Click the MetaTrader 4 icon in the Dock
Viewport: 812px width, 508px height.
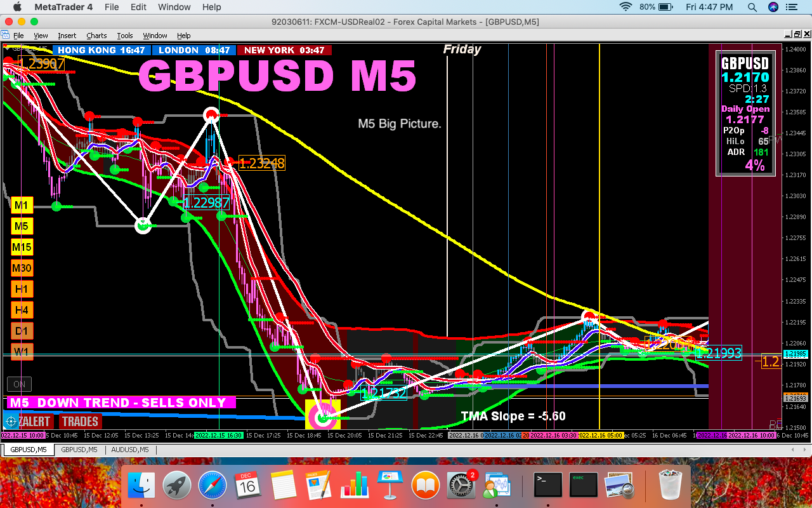pos(497,486)
